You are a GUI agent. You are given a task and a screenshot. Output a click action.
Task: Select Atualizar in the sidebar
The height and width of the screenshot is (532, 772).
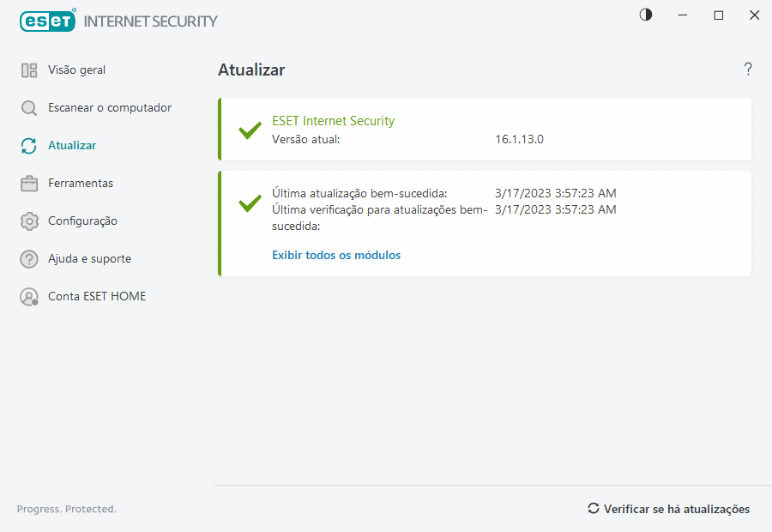[72, 146]
